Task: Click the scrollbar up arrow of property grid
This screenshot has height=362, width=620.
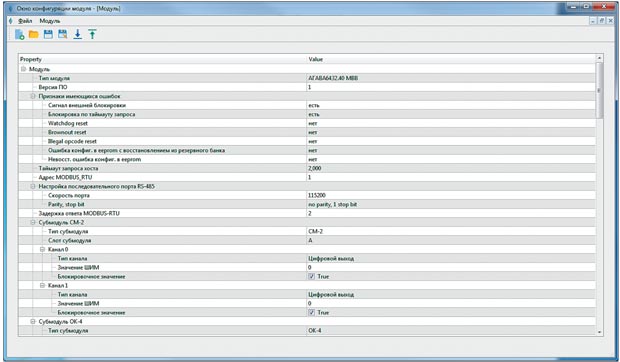Action: coord(599,58)
